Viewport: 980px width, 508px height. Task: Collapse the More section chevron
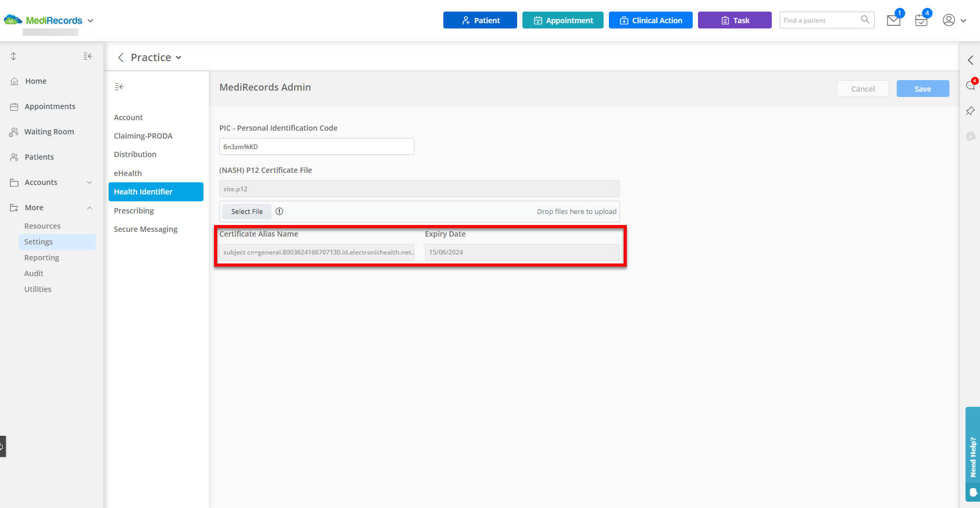pyautogui.click(x=90, y=208)
